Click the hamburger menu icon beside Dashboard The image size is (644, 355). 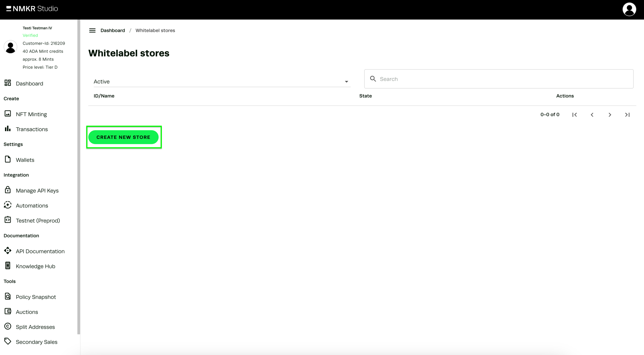click(x=92, y=30)
